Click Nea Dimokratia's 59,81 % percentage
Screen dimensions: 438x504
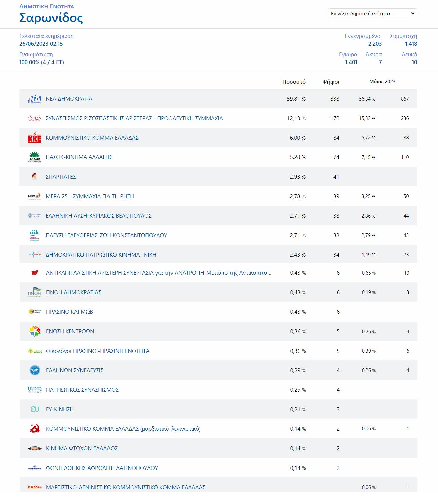[296, 99]
